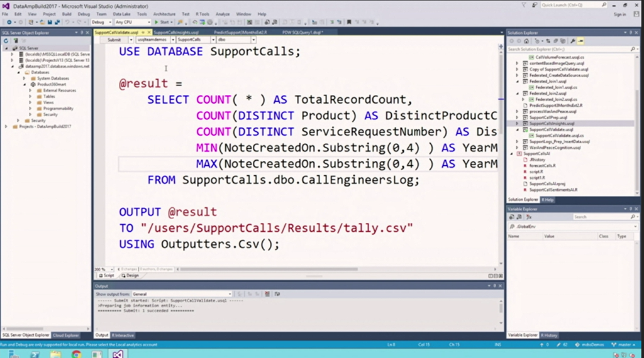Click the delete variable icon in Variable Explorer

pos(529,217)
